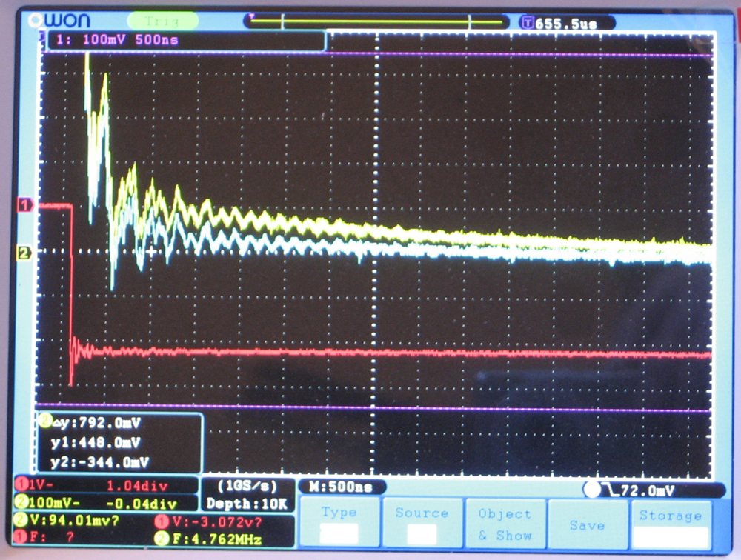Click channel 2 '100mV- -0.04div' status
741x560 pixels.
pyautogui.click(x=105, y=503)
